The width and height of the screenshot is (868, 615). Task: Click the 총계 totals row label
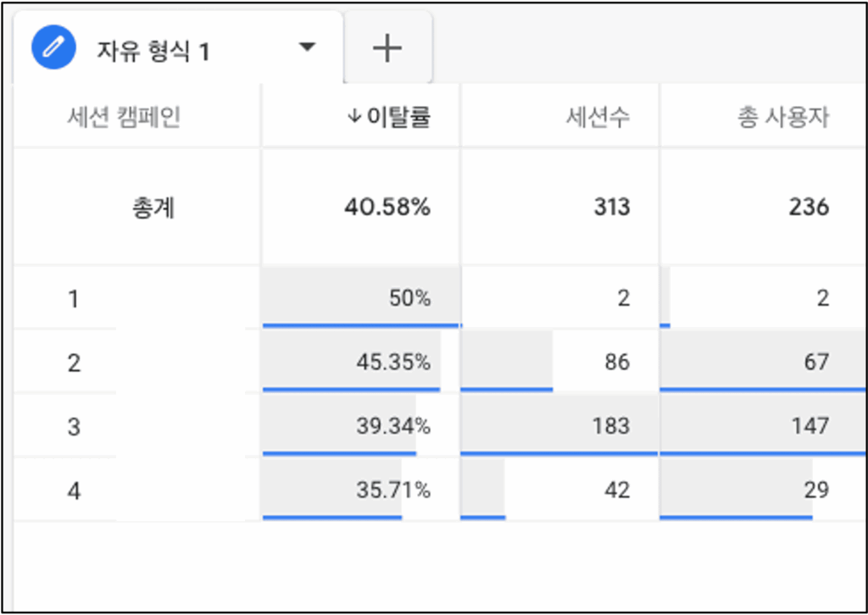(x=153, y=208)
